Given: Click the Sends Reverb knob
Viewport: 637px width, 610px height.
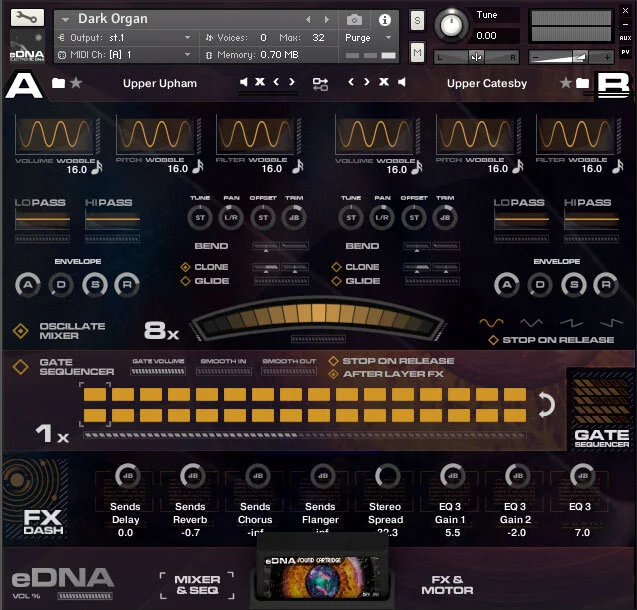Looking at the screenshot, I should point(193,476).
